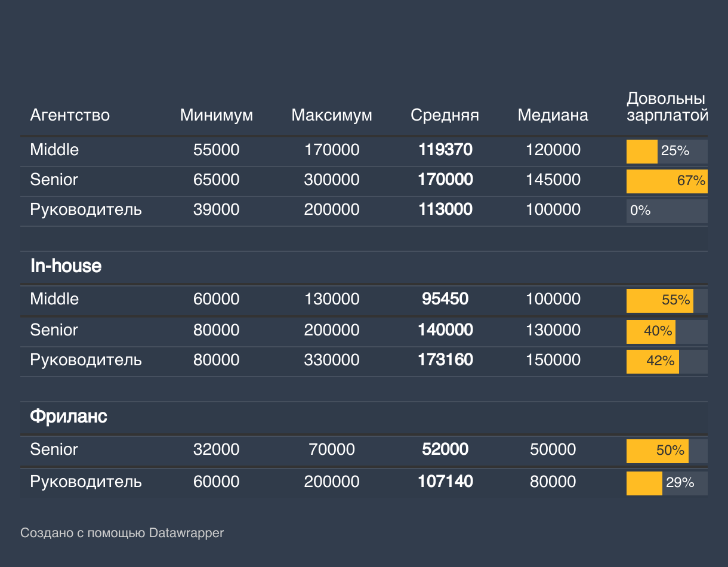Viewport: 728px width, 567px height.
Task: Select the median value 145000
Action: click(x=553, y=180)
